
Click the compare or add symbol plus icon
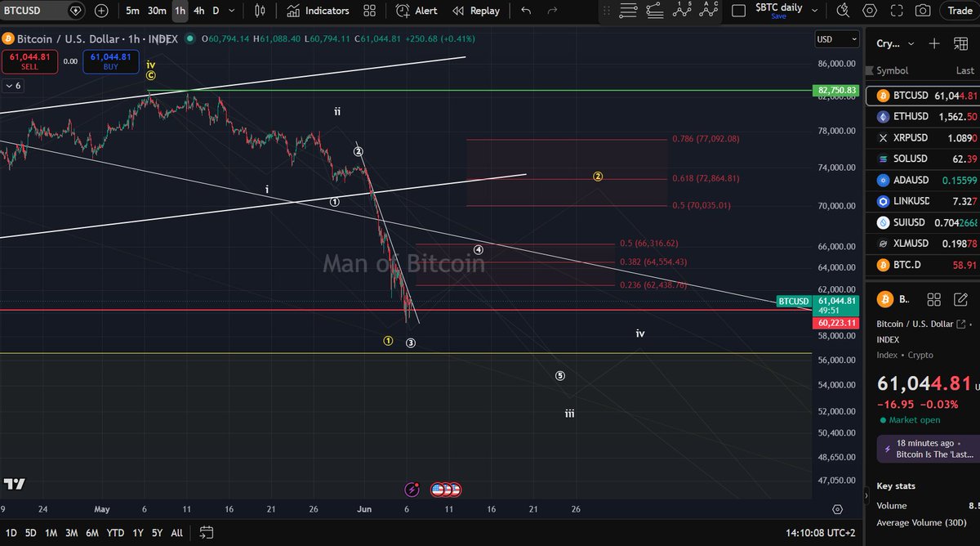[100, 11]
